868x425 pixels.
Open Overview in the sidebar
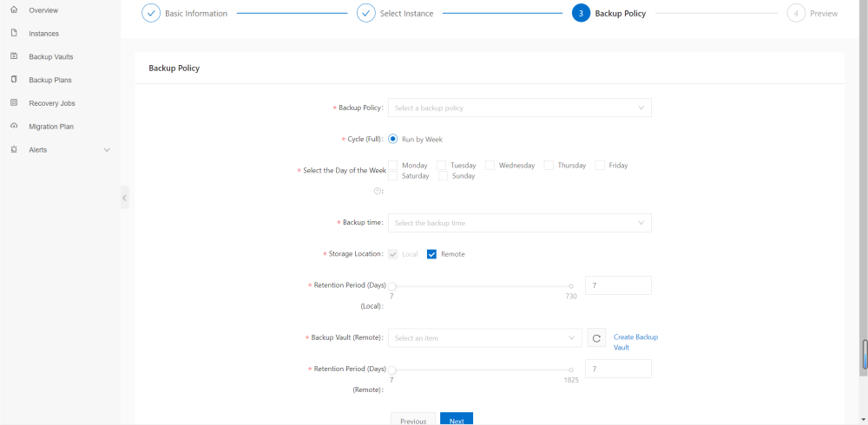pyautogui.click(x=43, y=10)
